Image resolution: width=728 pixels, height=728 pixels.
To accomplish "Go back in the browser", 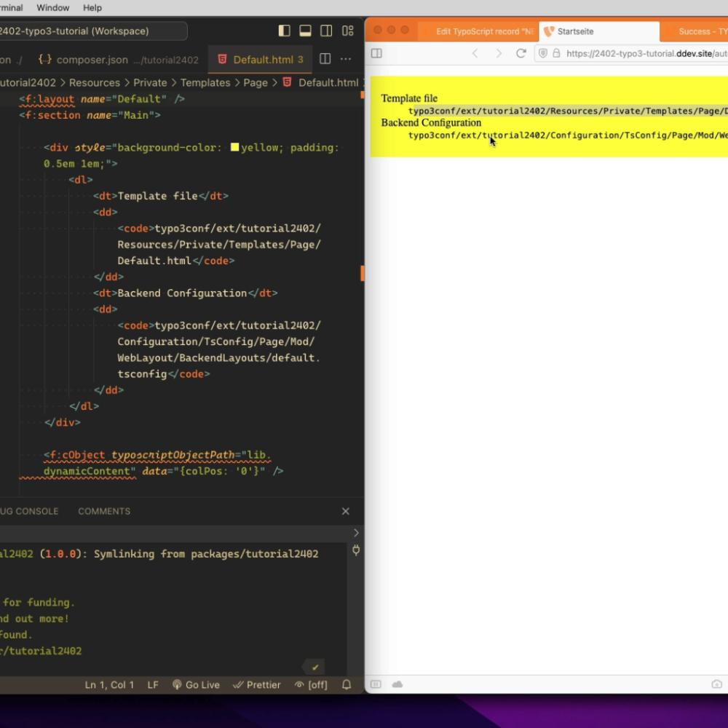I will coord(475,53).
